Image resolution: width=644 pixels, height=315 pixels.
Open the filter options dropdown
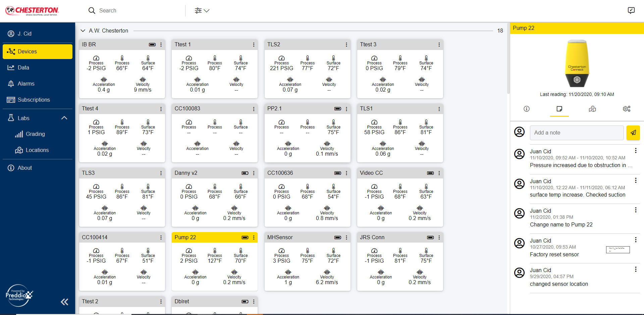pyautogui.click(x=202, y=11)
